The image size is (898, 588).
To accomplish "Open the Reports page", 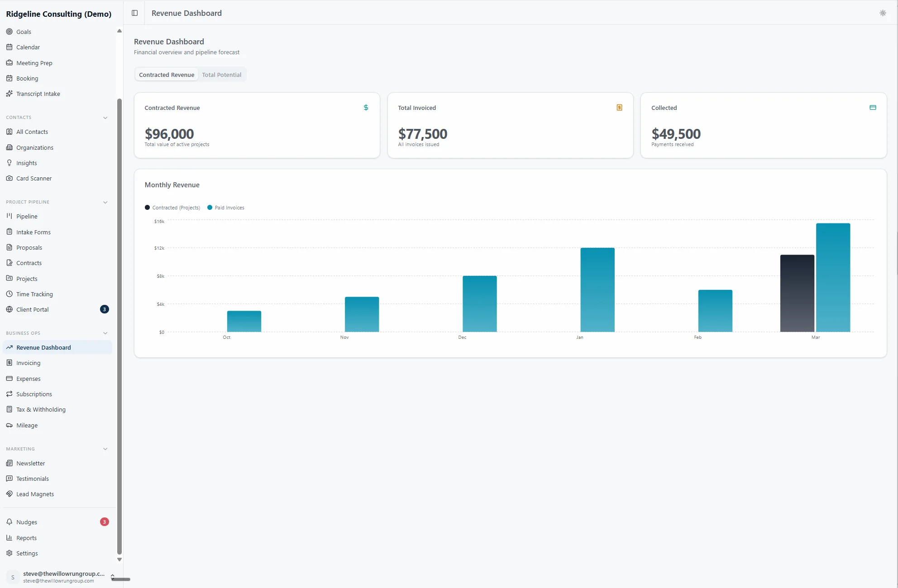I will coord(26,538).
